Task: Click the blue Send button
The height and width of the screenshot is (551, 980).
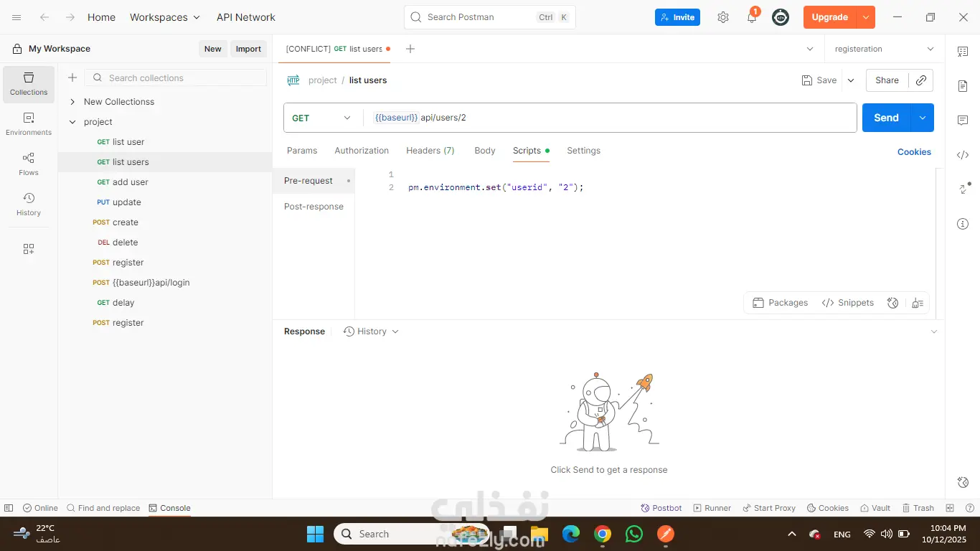Action: pos(886,118)
